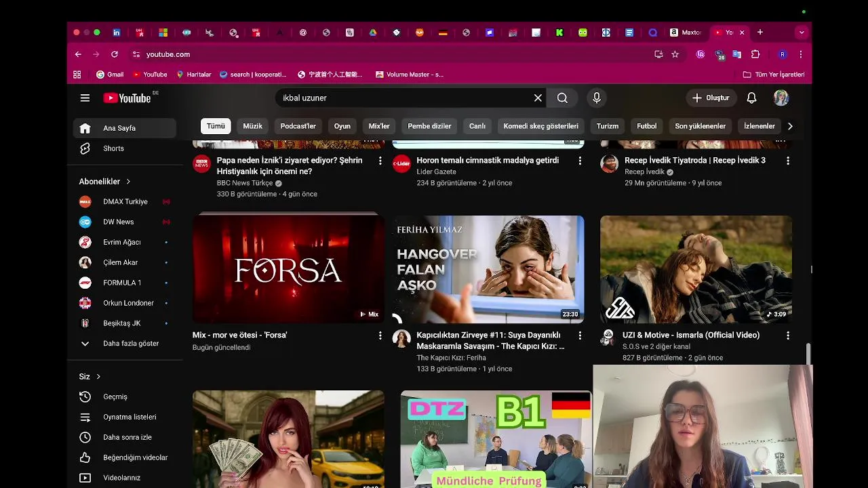Open Chrome three-dot menu
868x488 pixels.
pos(801,54)
